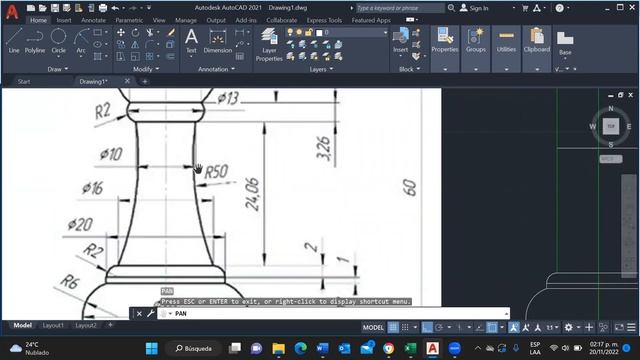
Task: Expand the Draw panel dropdown
Action: (58, 69)
